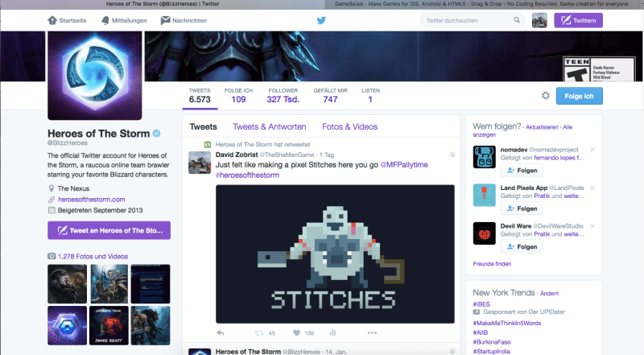The image size is (644, 355).
Task: Open the #IBES trend
Action: (x=481, y=304)
